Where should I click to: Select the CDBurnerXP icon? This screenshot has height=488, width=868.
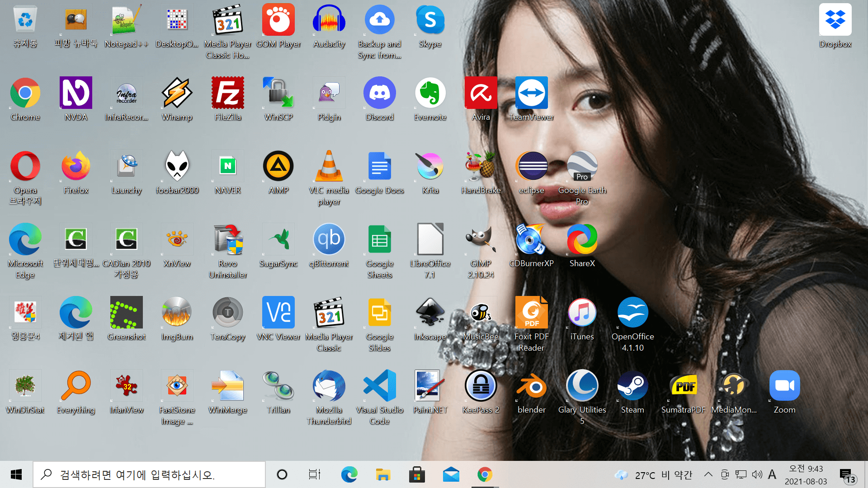[531, 246]
